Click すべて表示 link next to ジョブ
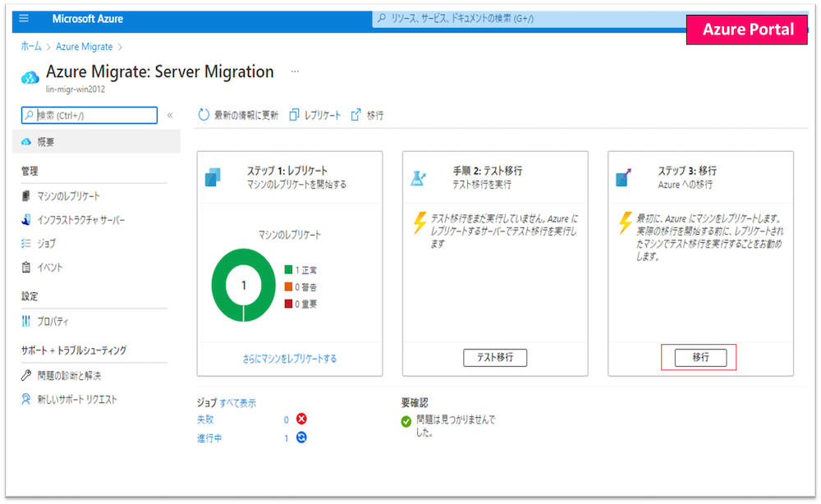The width and height of the screenshot is (821, 504). [x=238, y=403]
